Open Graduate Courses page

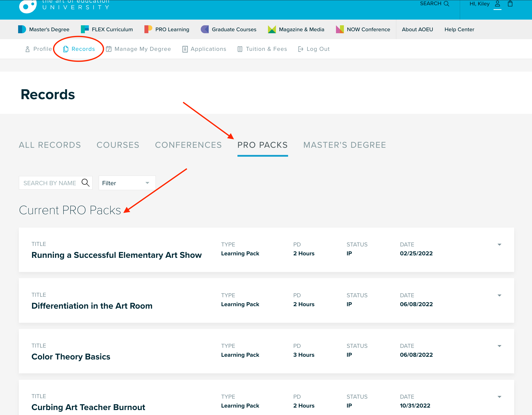click(x=234, y=30)
